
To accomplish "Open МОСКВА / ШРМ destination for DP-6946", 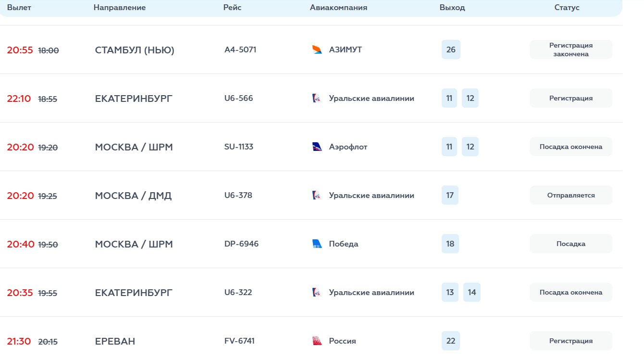I will point(134,244).
